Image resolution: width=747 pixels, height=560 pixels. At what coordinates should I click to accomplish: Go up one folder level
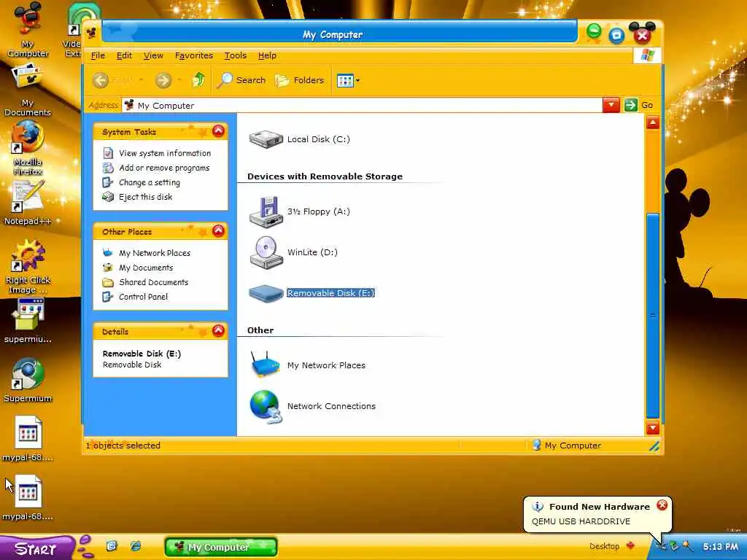coord(198,80)
